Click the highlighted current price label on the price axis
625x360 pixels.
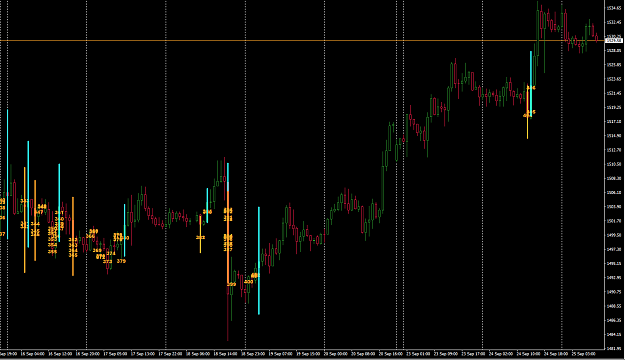[614, 40]
